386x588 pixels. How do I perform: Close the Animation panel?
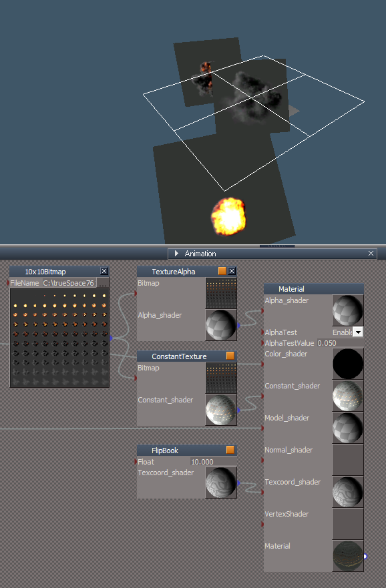coord(371,254)
